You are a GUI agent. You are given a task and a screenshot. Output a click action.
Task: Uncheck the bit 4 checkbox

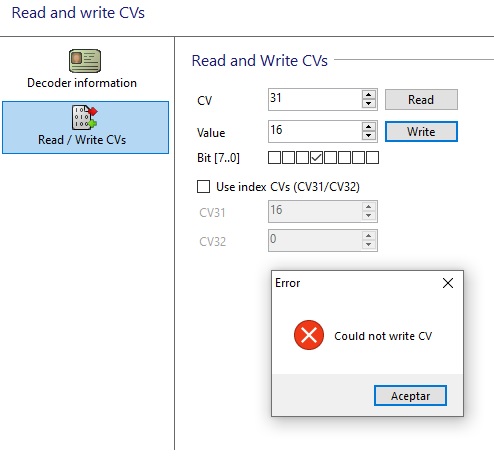316,157
